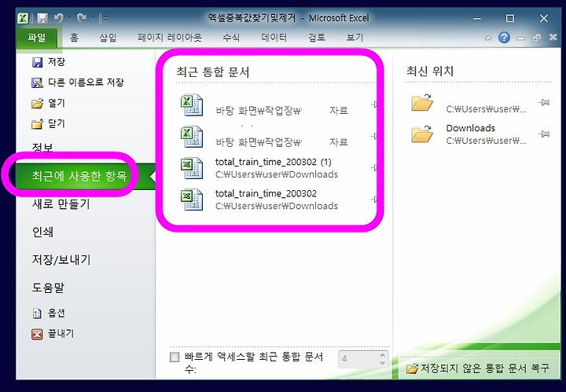Click 열기 to open a file

49,103
